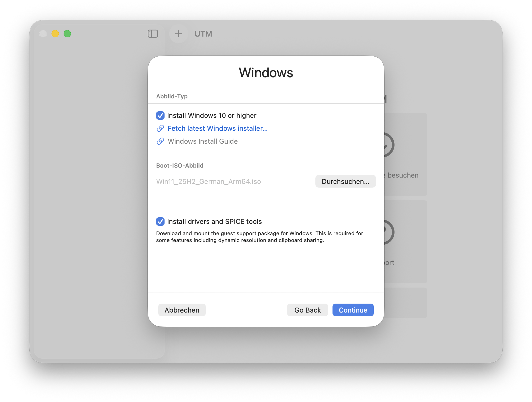Click the UTM title in toolbar

(x=203, y=34)
